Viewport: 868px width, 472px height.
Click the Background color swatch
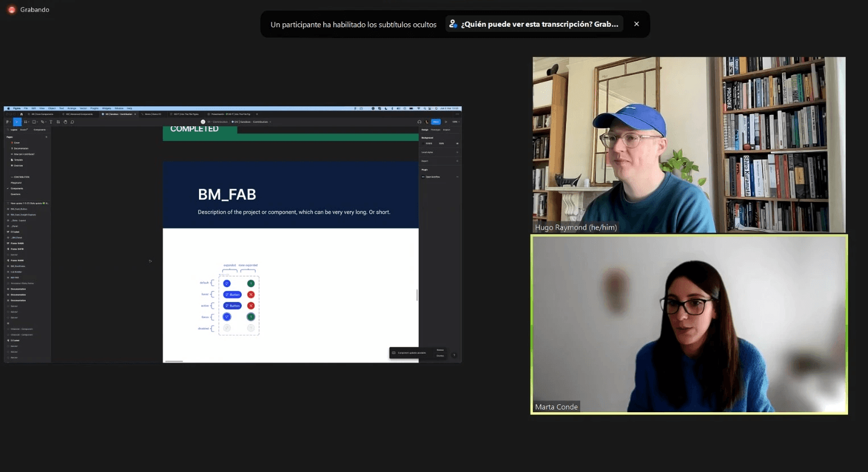tap(423, 143)
